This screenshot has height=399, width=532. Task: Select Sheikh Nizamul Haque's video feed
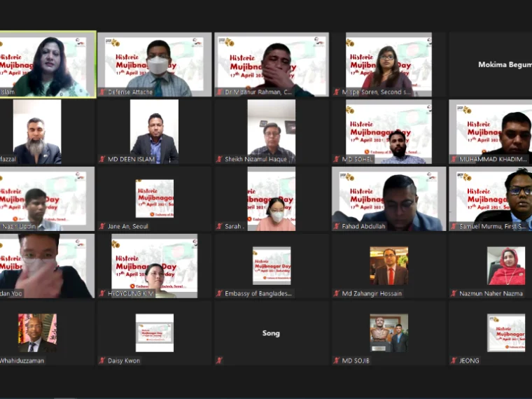tap(272, 132)
